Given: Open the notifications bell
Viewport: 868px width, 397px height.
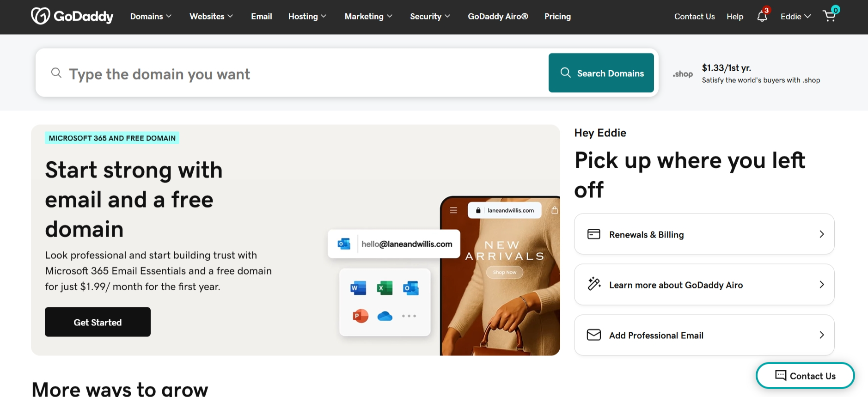Looking at the screenshot, I should click(x=762, y=16).
